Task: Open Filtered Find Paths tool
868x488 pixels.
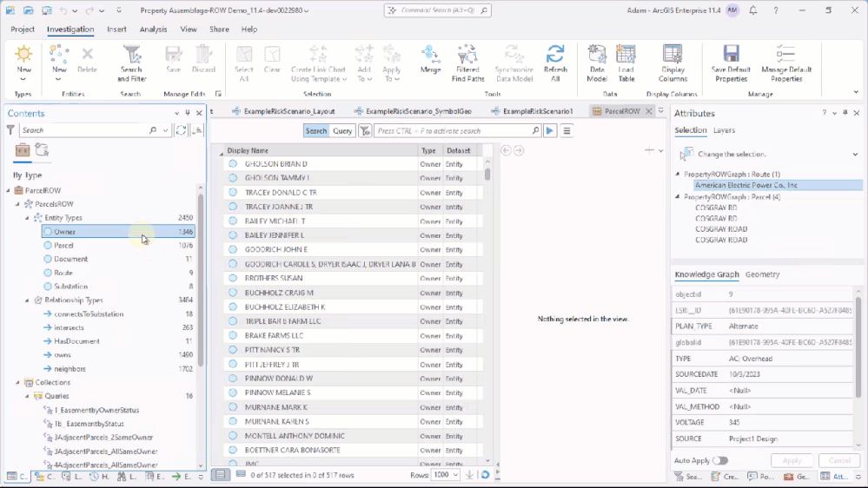Action: click(x=467, y=63)
